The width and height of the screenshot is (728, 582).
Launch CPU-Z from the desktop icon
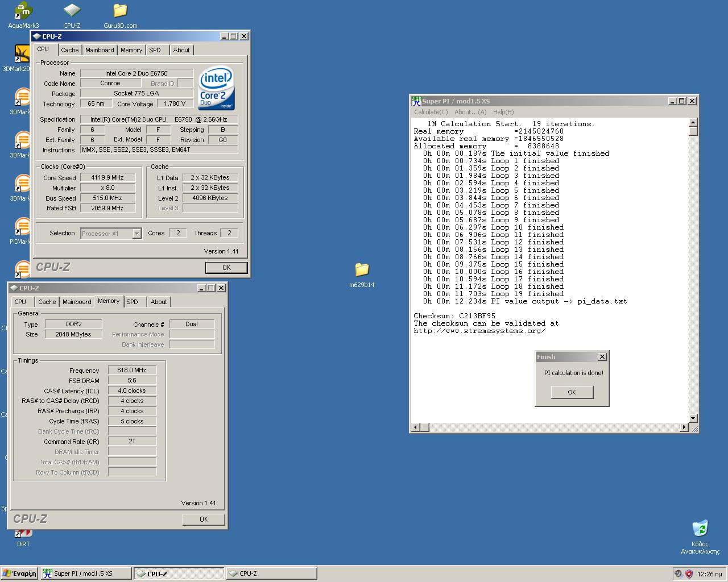pyautogui.click(x=72, y=15)
